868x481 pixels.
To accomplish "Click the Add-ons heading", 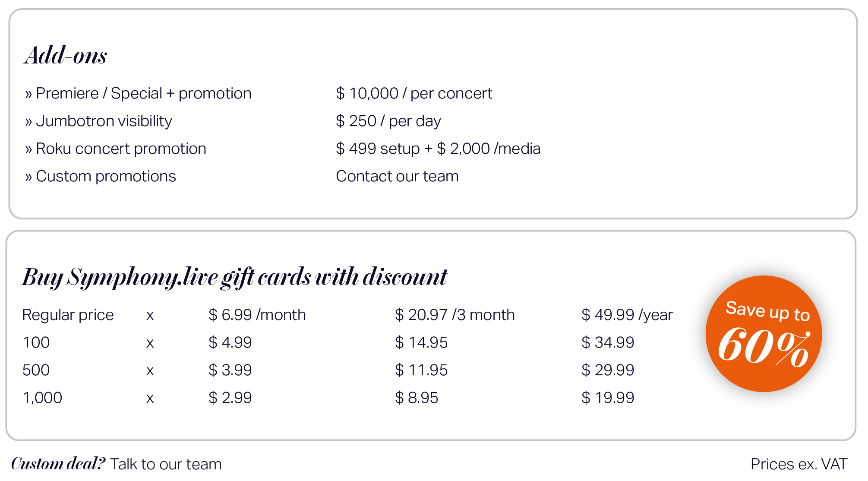I will click(x=66, y=55).
